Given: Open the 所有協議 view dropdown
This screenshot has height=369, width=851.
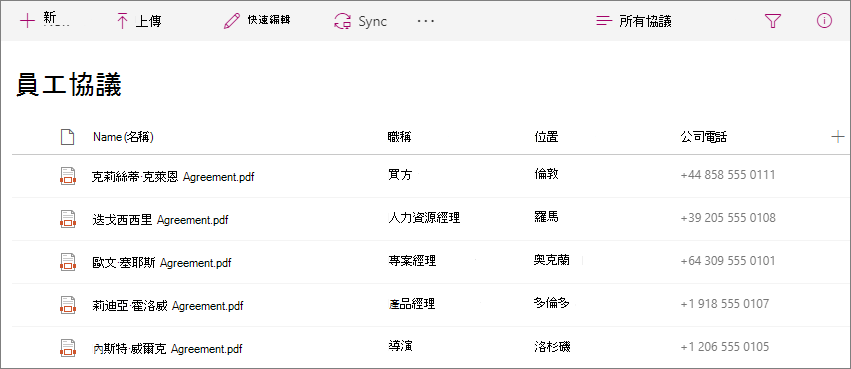Looking at the screenshot, I should tap(645, 21).
